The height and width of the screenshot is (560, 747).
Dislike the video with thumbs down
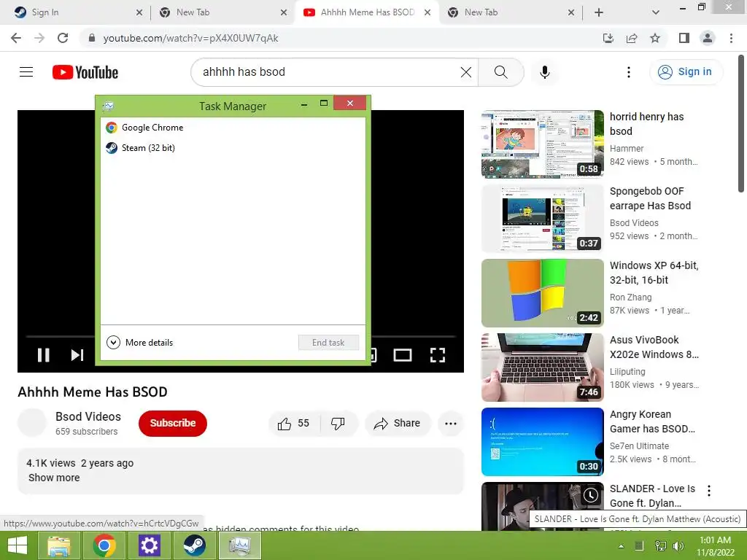pyautogui.click(x=338, y=423)
